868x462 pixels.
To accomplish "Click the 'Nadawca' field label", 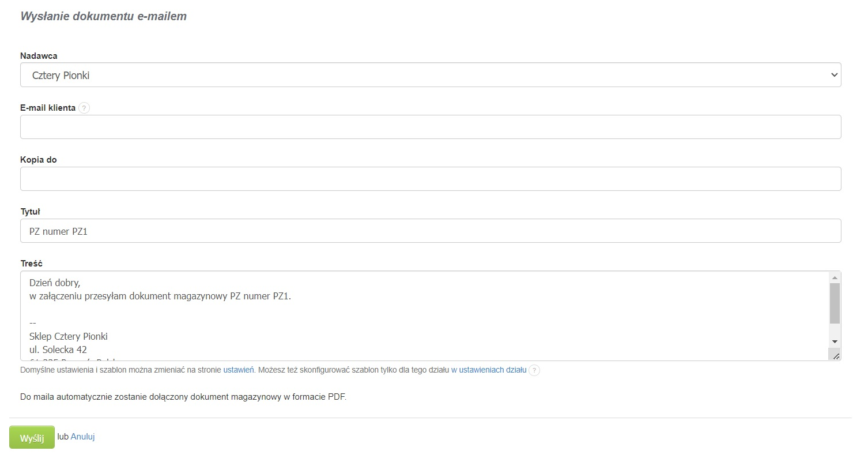I will click(x=39, y=56).
